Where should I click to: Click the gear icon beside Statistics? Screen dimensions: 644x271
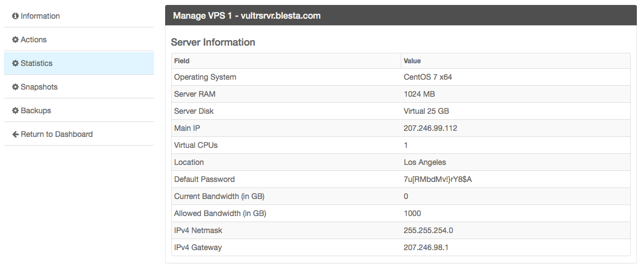point(15,64)
